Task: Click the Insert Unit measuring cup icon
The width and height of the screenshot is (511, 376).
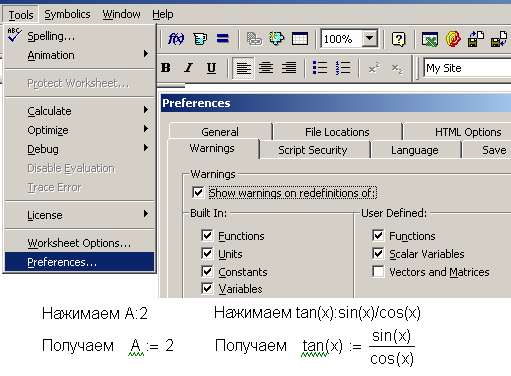Action: (200, 39)
